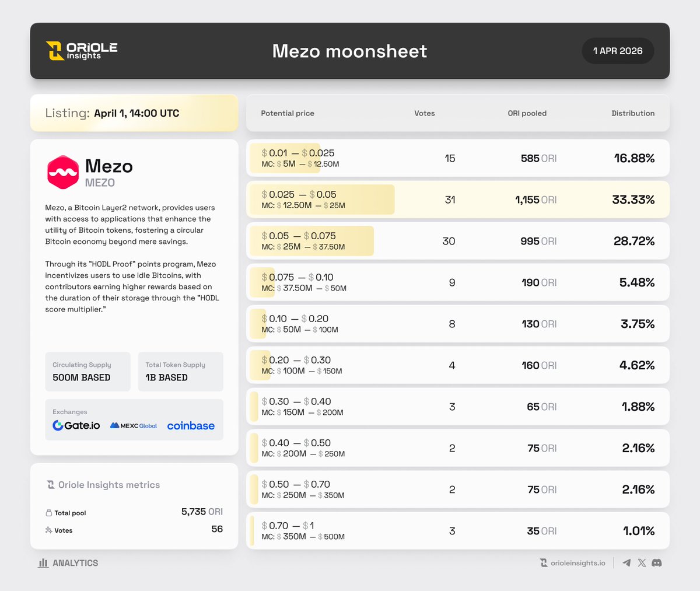Select the $0.01 — $0.025 price range
This screenshot has width=700, height=591.
tap(298, 153)
